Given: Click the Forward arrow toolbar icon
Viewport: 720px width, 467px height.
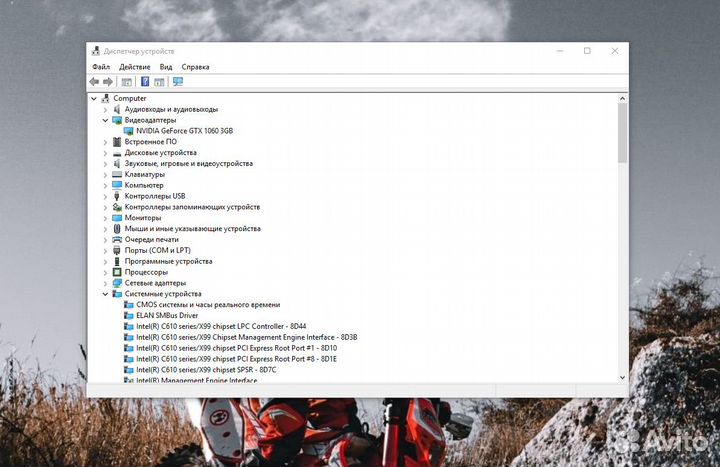Looking at the screenshot, I should click(x=107, y=82).
